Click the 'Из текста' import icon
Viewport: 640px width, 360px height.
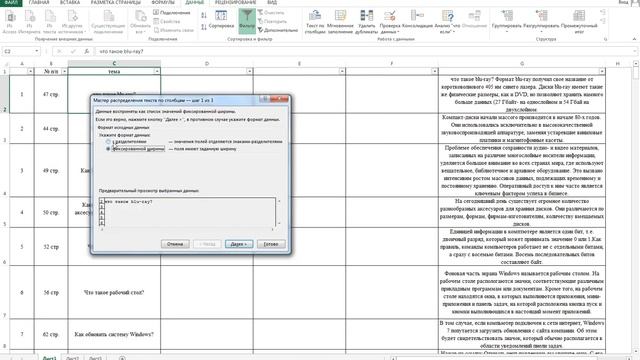click(49, 22)
